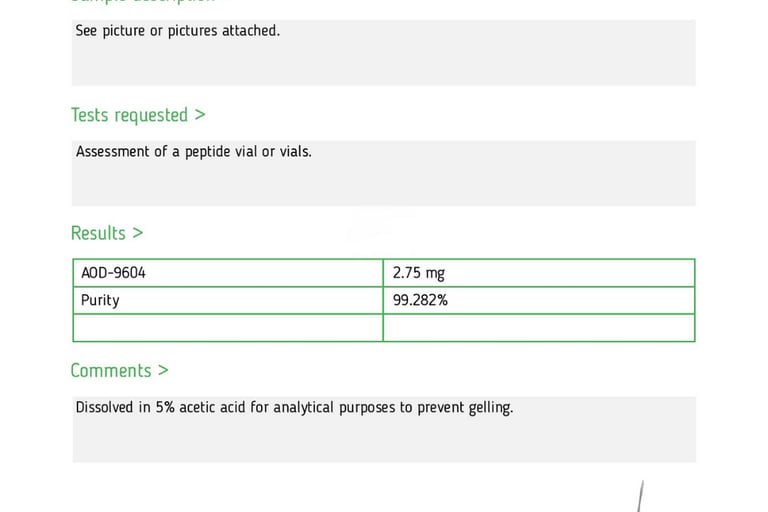Click the empty bottom-left results cell
Screen dimensions: 768x512
coord(227,328)
